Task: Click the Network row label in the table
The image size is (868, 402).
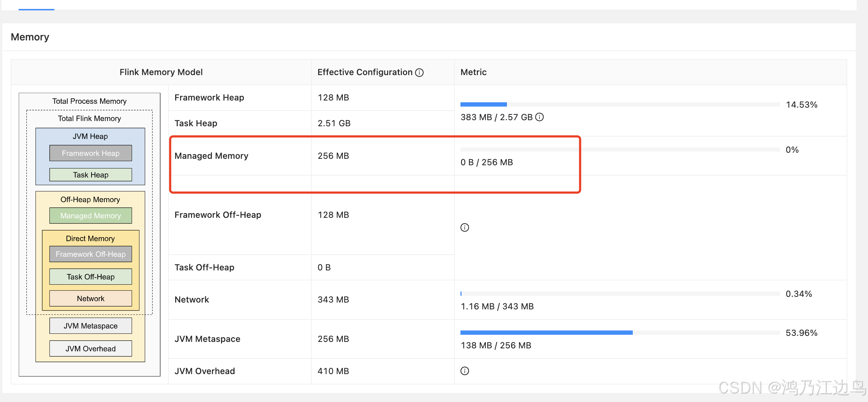Action: 192,300
